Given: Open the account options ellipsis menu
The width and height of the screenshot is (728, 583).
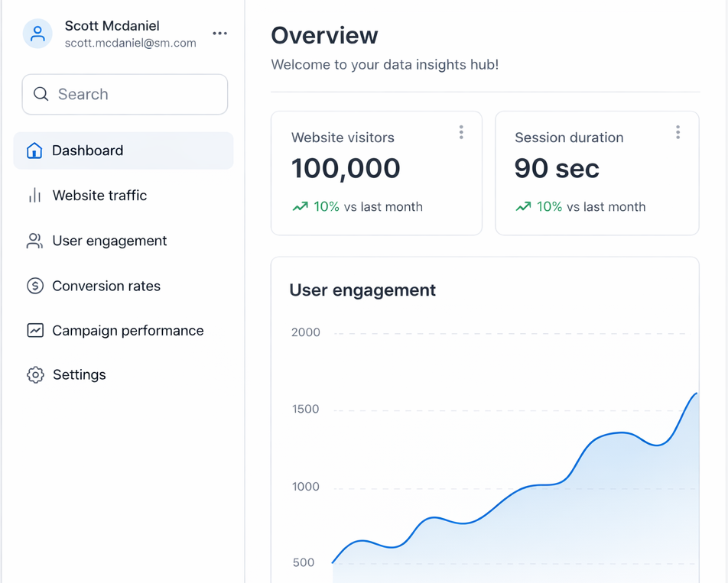Looking at the screenshot, I should tap(219, 34).
